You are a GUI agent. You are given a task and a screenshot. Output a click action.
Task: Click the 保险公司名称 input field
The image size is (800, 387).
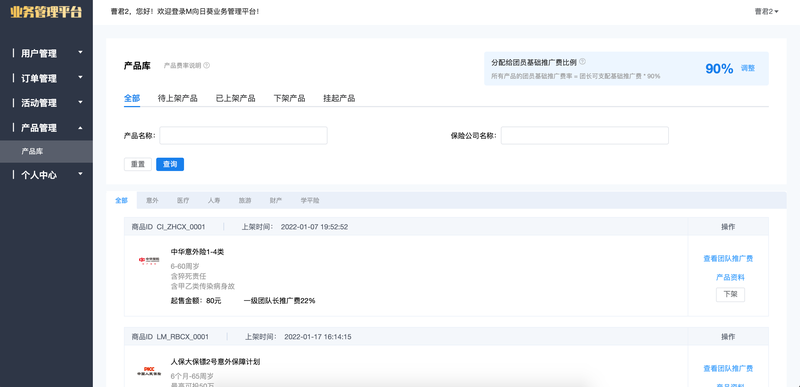(585, 136)
